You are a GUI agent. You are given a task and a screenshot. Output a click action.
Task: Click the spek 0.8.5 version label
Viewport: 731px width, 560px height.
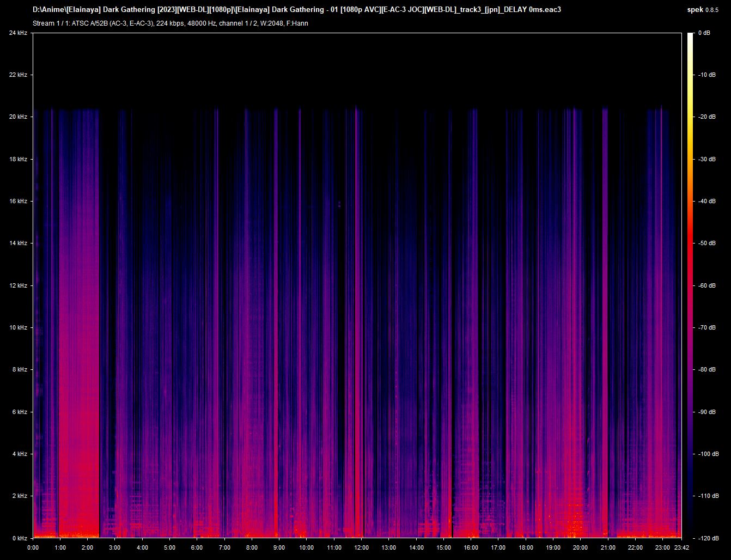click(703, 10)
